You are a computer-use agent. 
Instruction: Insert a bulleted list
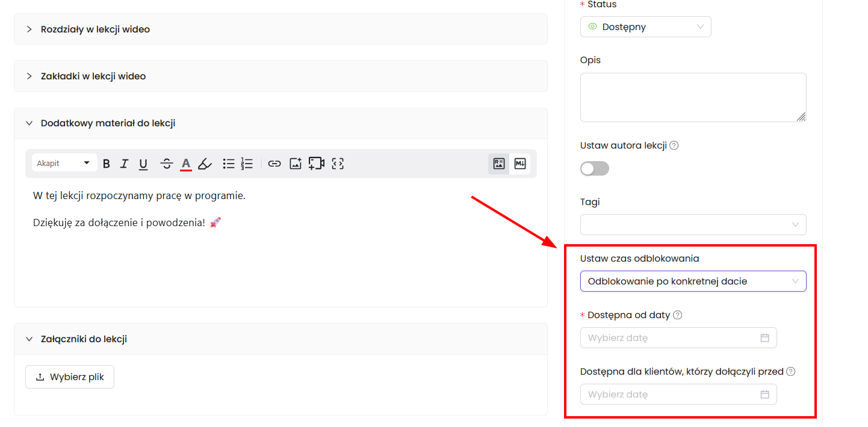click(229, 164)
